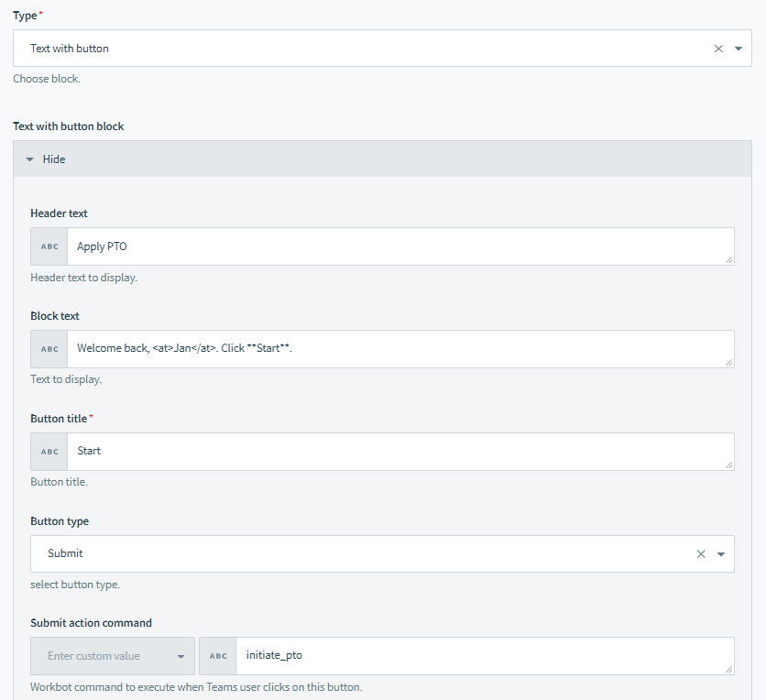Click the Hide label in block header
The height and width of the screenshot is (700, 766).
(x=54, y=159)
